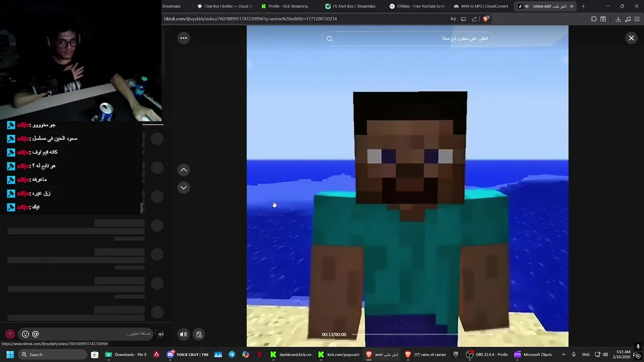
Task: Mute the tab via its speaker icon
Action: (527, 6)
